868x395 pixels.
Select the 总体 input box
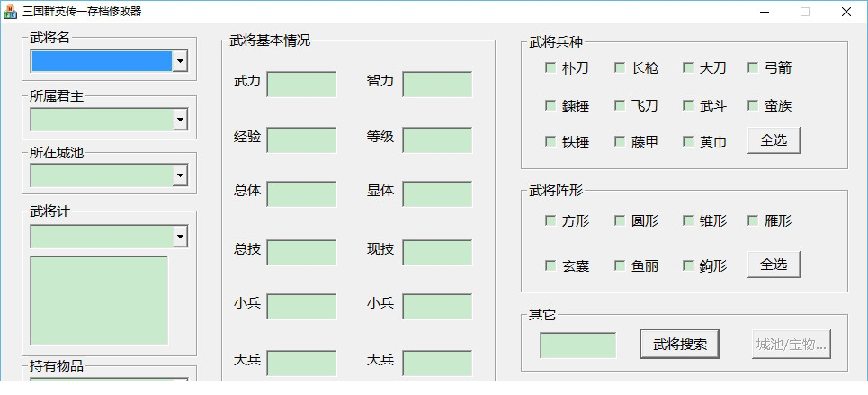coord(301,193)
